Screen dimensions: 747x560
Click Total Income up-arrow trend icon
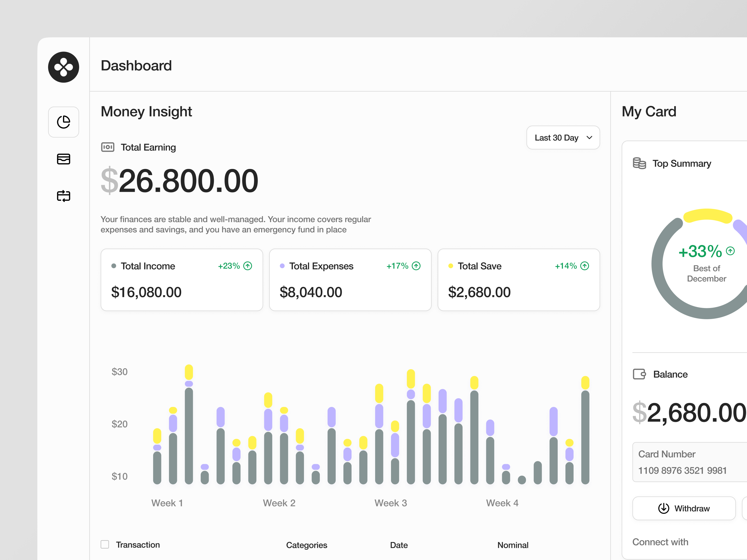[x=248, y=266]
